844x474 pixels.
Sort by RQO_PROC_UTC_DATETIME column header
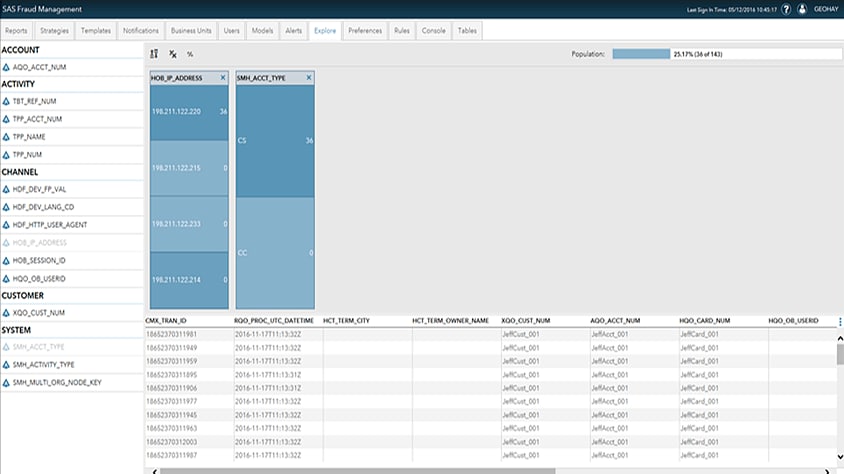[x=274, y=321]
